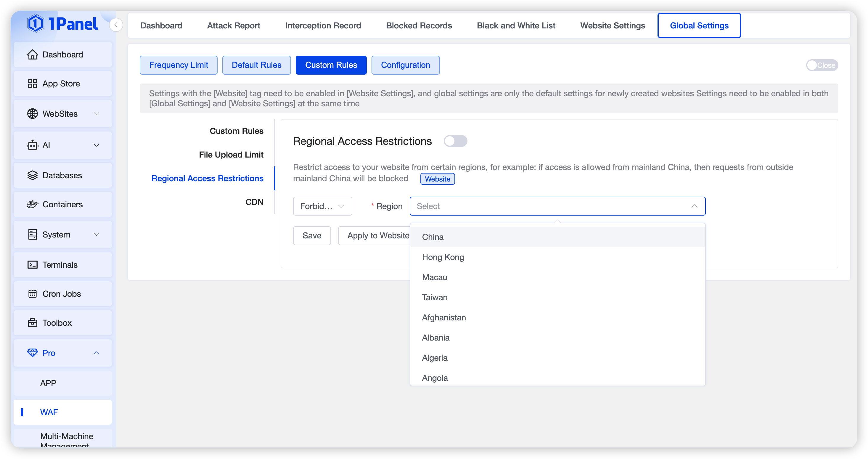Open App Store via its grid icon
This screenshot has width=868, height=459.
click(32, 84)
